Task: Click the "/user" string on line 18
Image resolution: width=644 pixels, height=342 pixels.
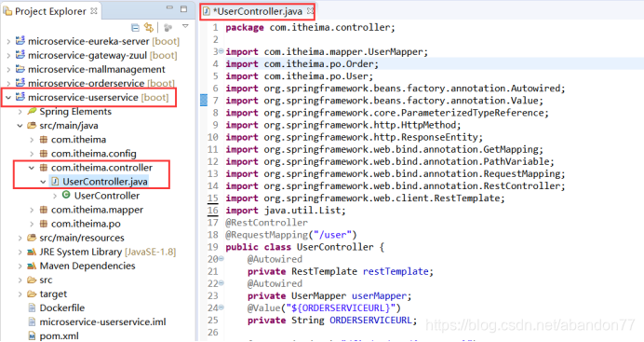Action: (x=332, y=235)
